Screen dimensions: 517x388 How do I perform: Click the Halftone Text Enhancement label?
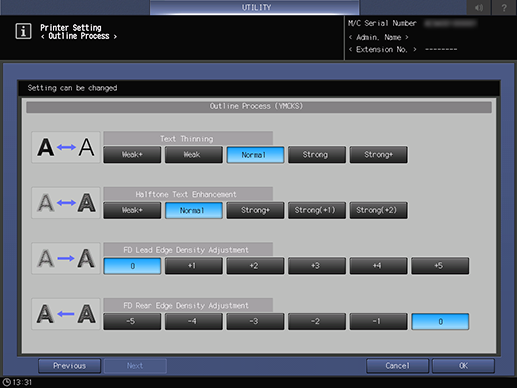pyautogui.click(x=186, y=194)
